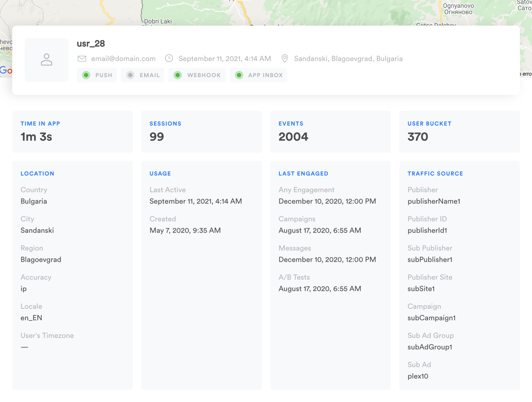
Task: Click the Messages date December 10, 2020
Action: (327, 259)
